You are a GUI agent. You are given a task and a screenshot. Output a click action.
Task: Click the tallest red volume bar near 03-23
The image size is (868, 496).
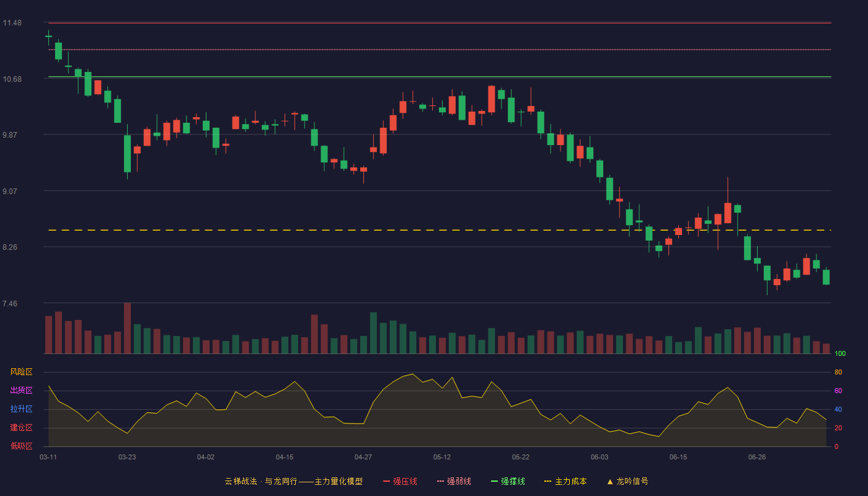tap(127, 328)
